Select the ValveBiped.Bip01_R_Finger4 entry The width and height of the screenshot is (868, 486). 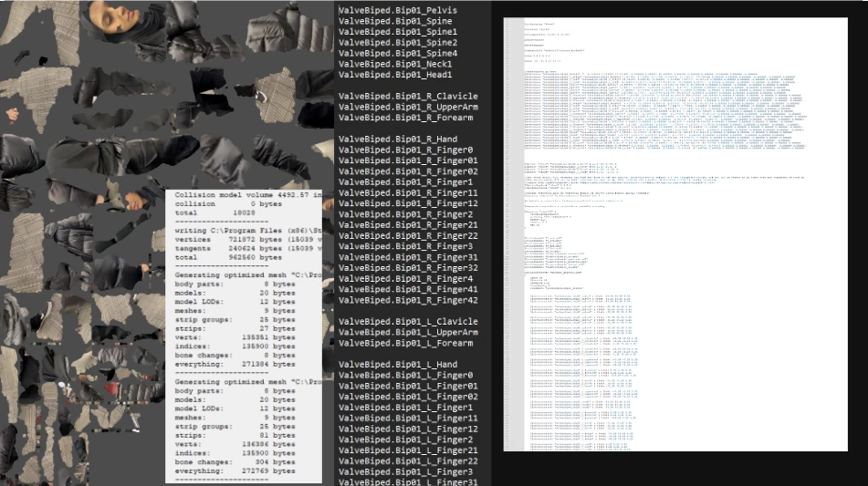point(406,279)
